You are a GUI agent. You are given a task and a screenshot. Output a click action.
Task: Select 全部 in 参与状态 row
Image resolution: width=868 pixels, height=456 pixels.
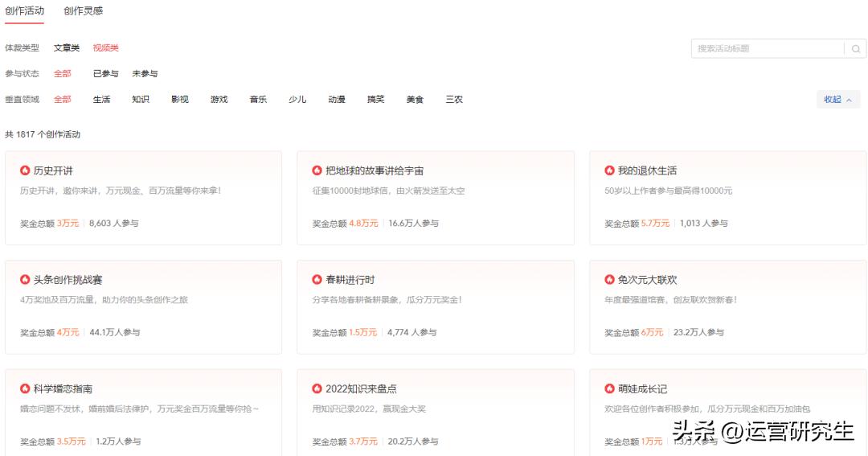[x=63, y=74]
